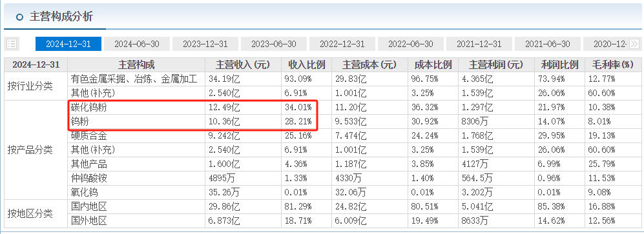Click the 29.83亿 main cost cell
This screenshot has height=234, width=644.
click(x=350, y=79)
